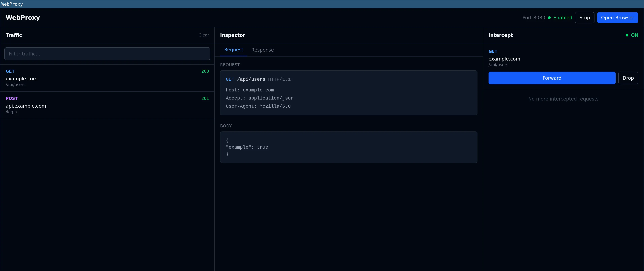Toggle the Intercept ON indicator
Screen dimensions: 644x271
click(x=632, y=35)
